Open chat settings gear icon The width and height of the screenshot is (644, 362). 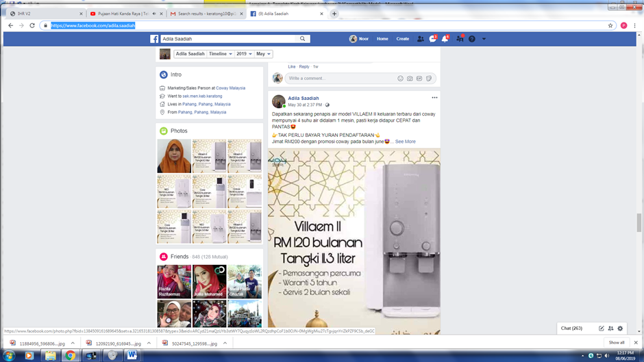621,328
